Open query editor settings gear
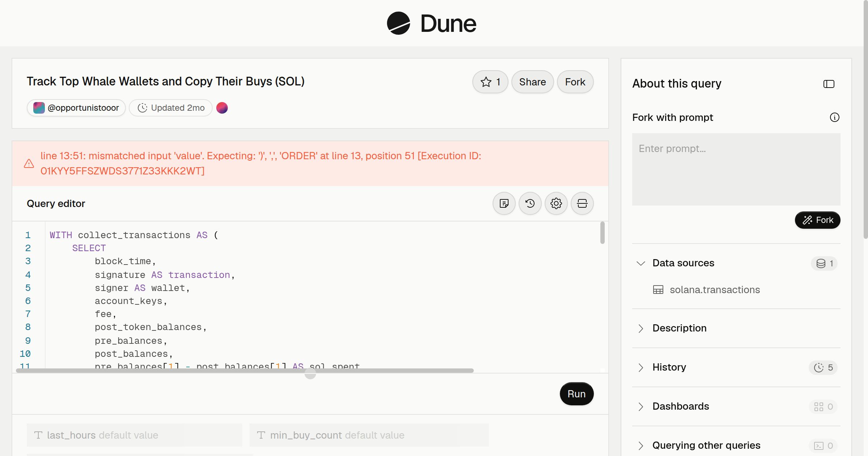 [x=556, y=203]
